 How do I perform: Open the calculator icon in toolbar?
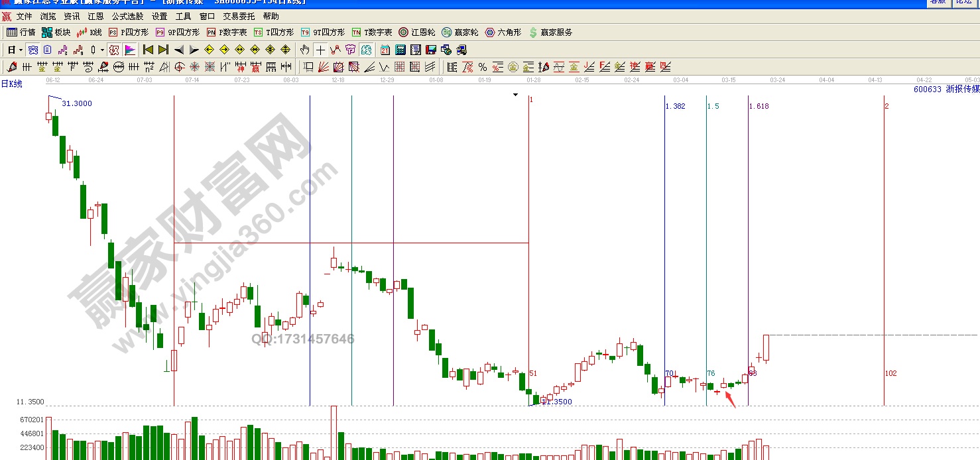click(400, 50)
